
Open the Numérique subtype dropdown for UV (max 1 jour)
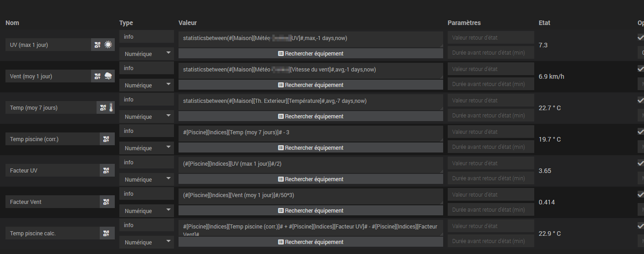coord(147,54)
